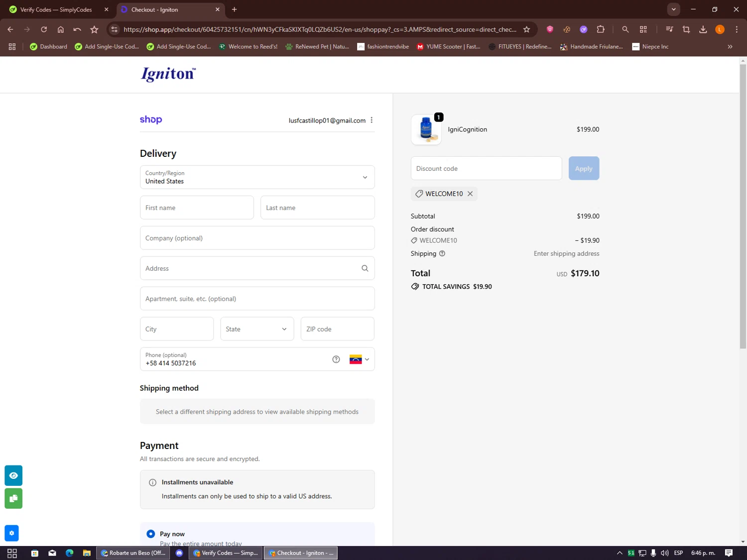Screen dimensions: 747x560
Task: Open Discord from taskbar
Action: (179, 553)
